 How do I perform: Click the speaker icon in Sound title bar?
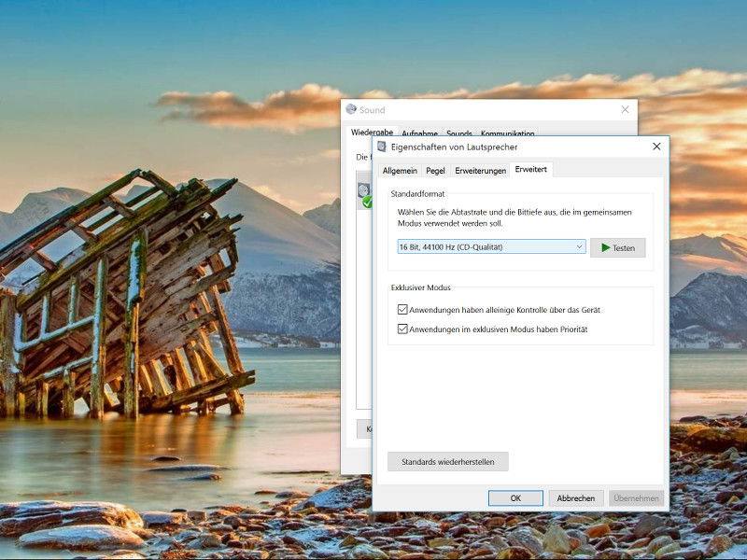pos(351,109)
